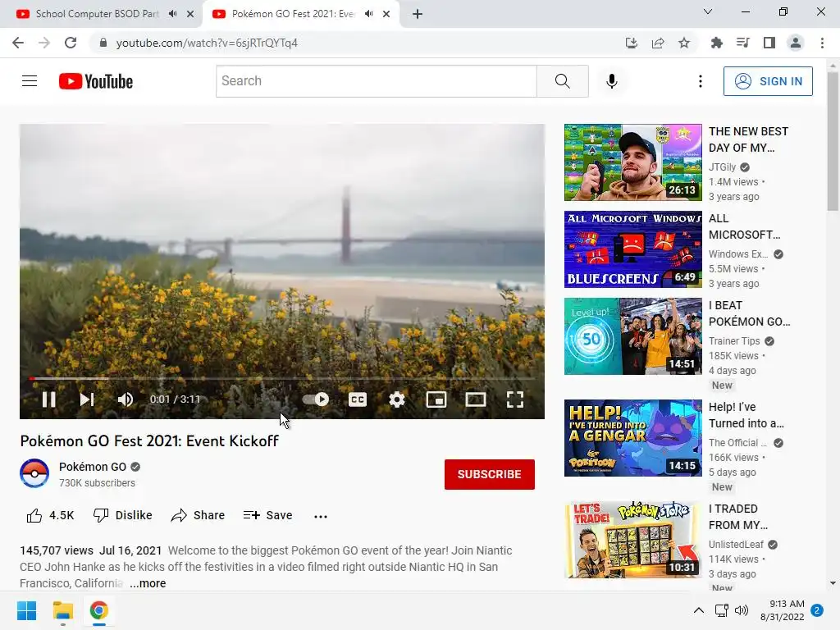Click the red SUBSCRIBE button
The image size is (840, 630).
(489, 474)
